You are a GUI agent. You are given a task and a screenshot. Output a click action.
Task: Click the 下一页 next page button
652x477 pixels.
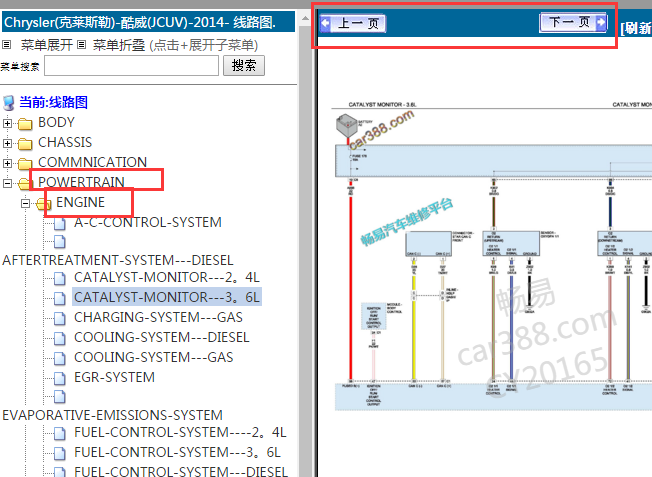[x=573, y=22]
